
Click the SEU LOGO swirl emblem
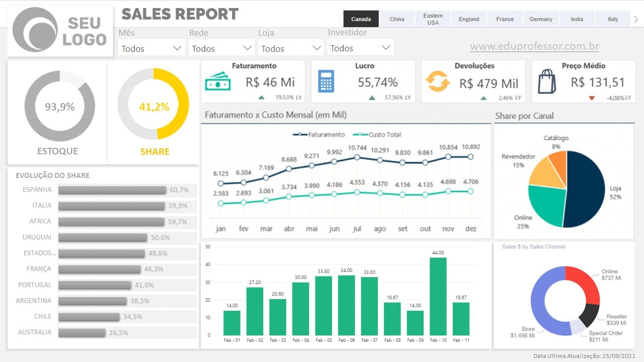tap(35, 31)
